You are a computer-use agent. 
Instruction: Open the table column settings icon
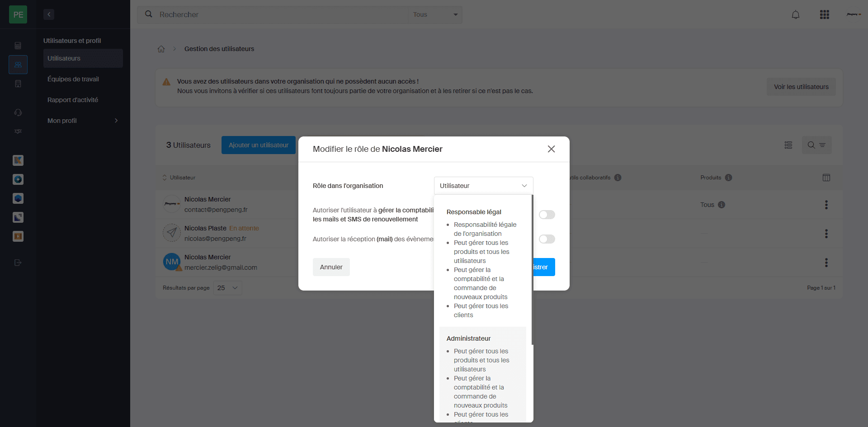tap(826, 178)
